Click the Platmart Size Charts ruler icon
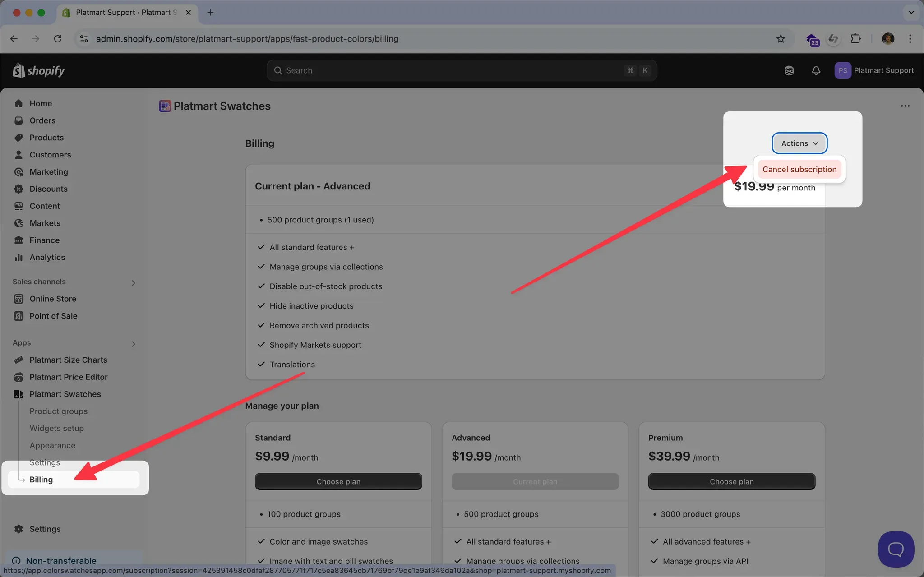 (18, 360)
